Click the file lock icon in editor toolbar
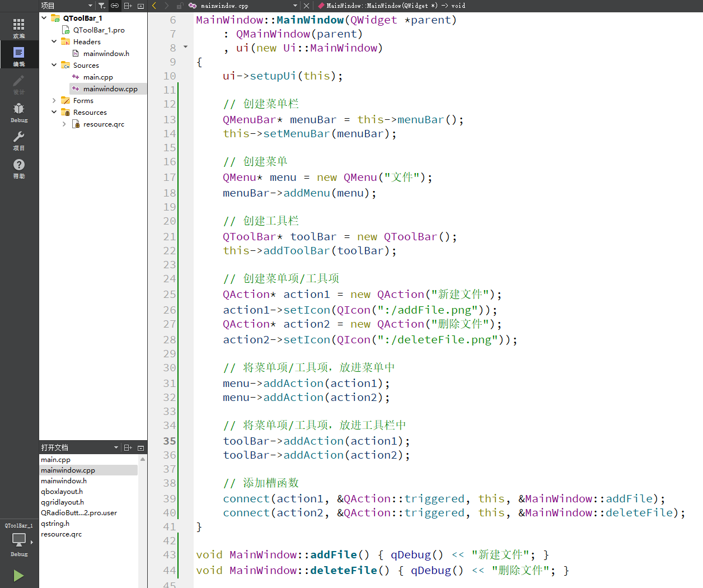703x588 pixels. (x=180, y=6)
